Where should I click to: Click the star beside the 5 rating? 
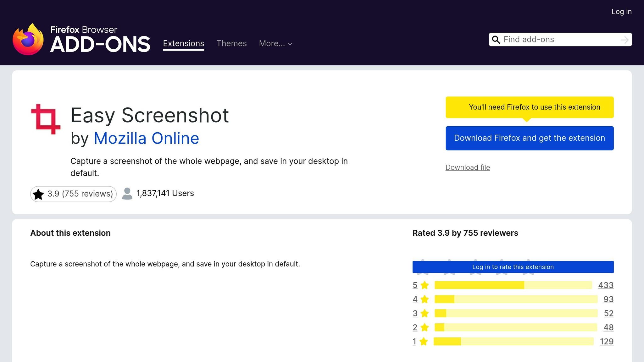(x=425, y=285)
